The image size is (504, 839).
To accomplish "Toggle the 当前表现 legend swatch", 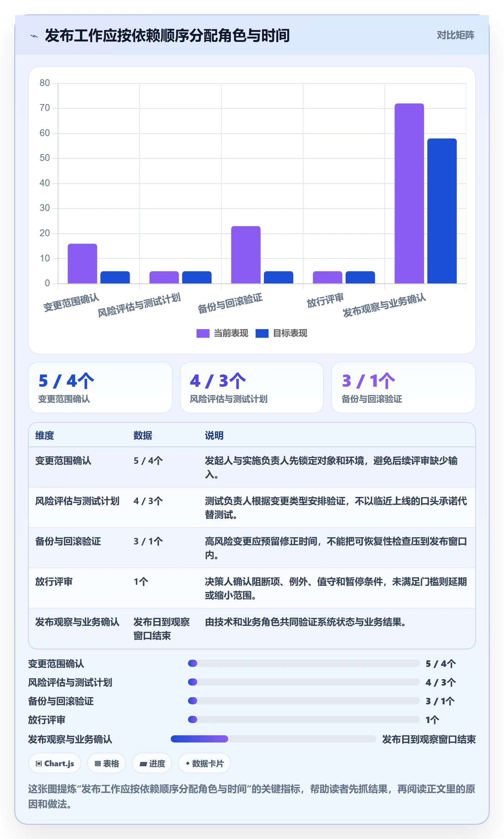I will 203,333.
